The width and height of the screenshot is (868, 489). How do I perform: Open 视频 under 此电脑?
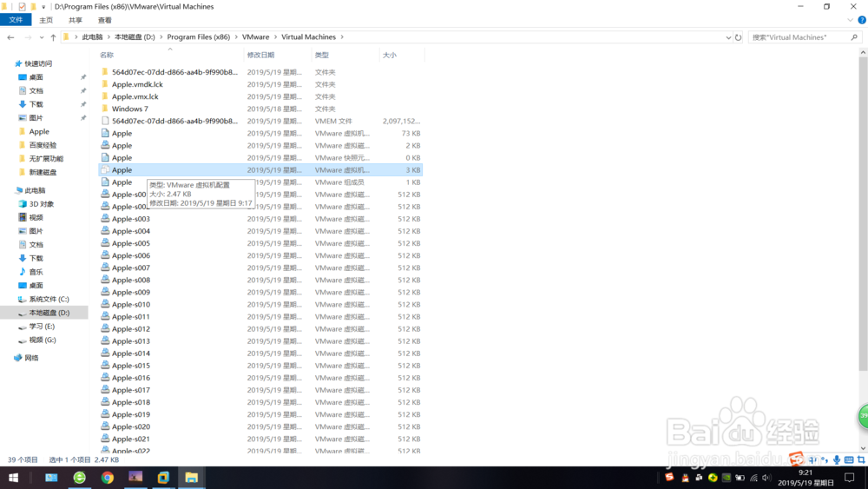[x=36, y=218]
